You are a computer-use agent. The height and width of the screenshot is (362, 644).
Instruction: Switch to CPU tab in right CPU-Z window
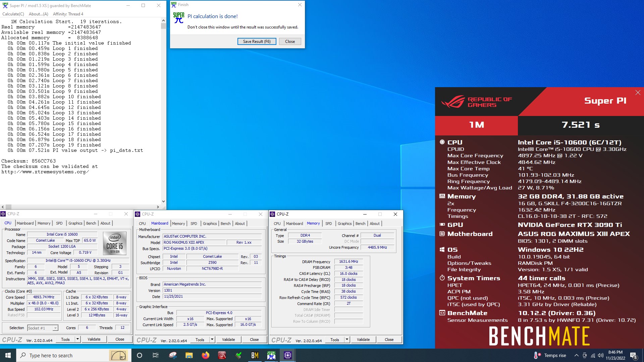[x=277, y=224]
